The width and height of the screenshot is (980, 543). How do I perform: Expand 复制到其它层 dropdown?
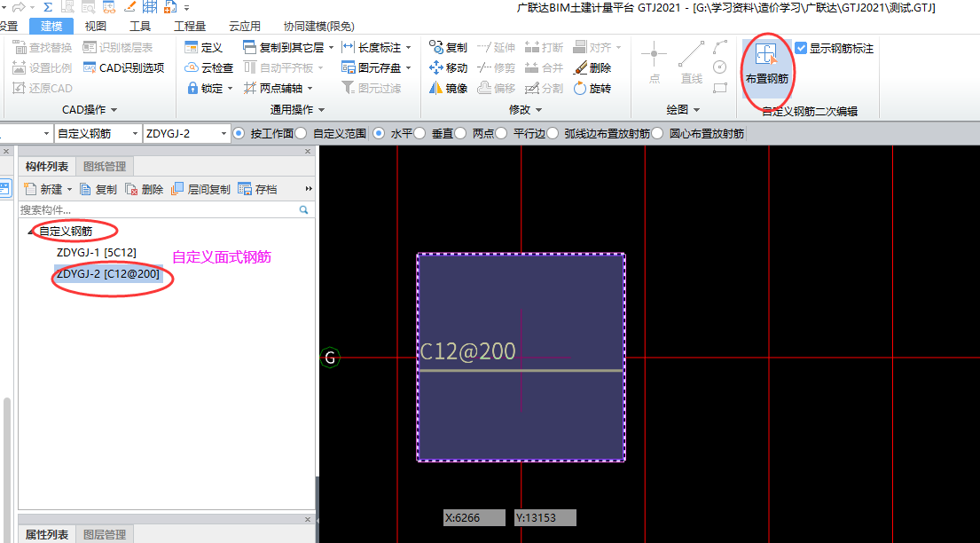click(331, 48)
